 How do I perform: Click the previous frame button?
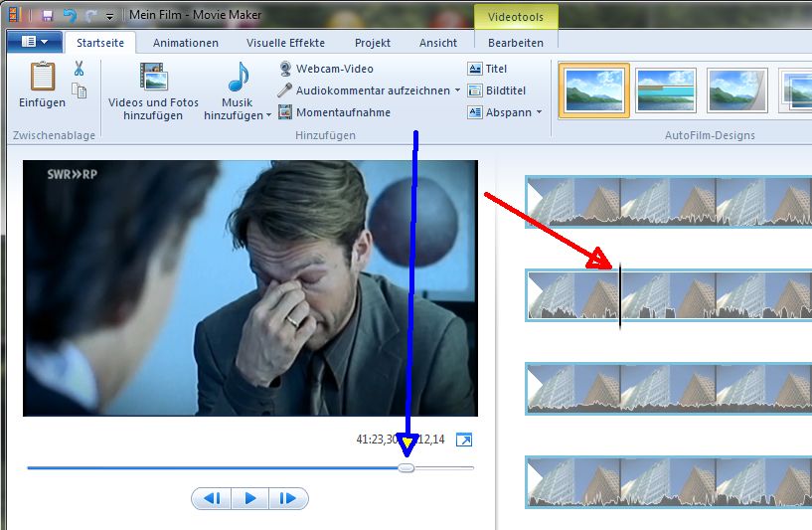click(x=212, y=498)
